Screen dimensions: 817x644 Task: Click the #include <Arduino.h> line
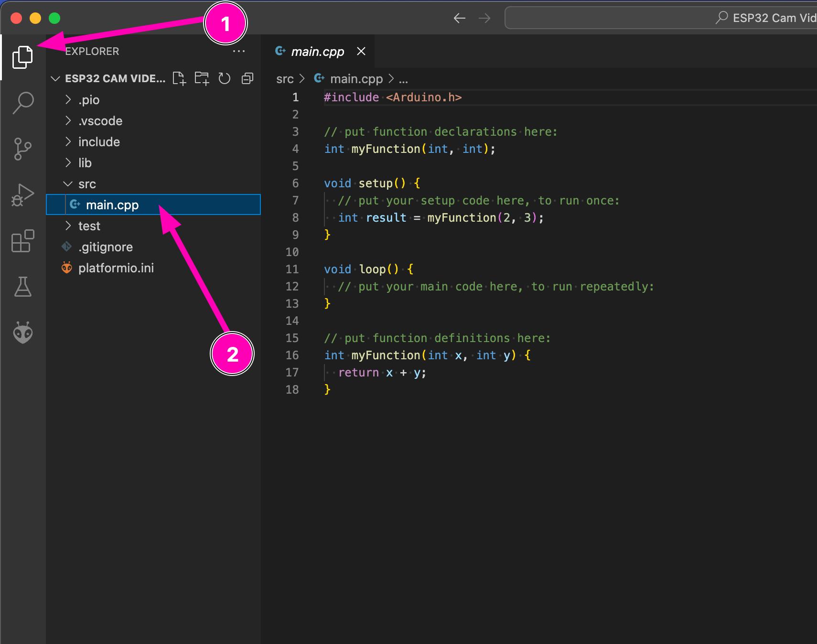393,97
